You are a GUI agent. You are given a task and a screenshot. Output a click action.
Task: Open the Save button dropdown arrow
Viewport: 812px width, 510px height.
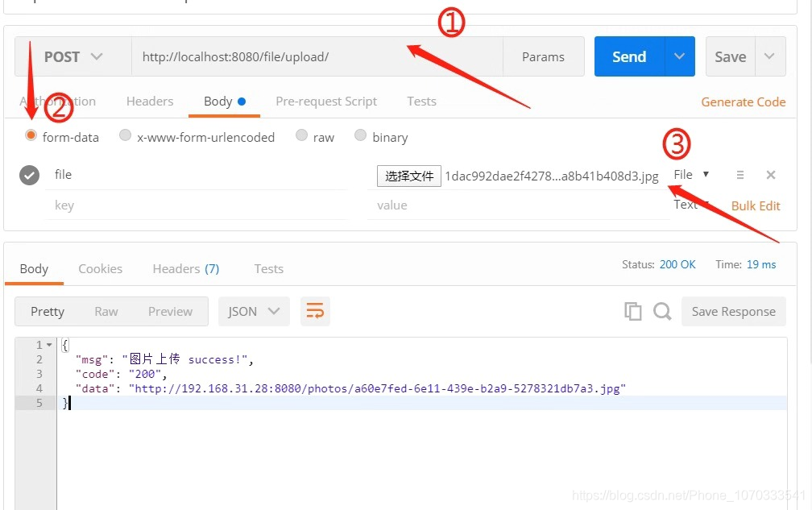pos(770,56)
